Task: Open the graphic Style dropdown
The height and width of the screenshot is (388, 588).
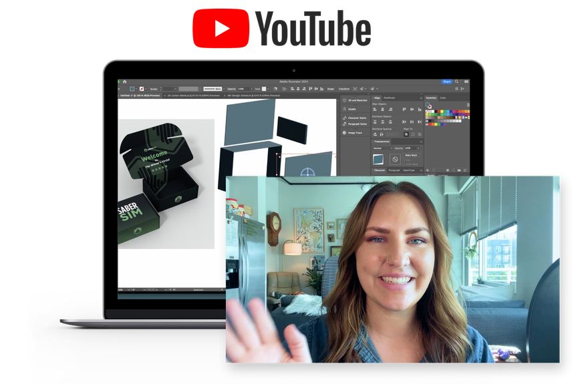Action: coord(269,89)
